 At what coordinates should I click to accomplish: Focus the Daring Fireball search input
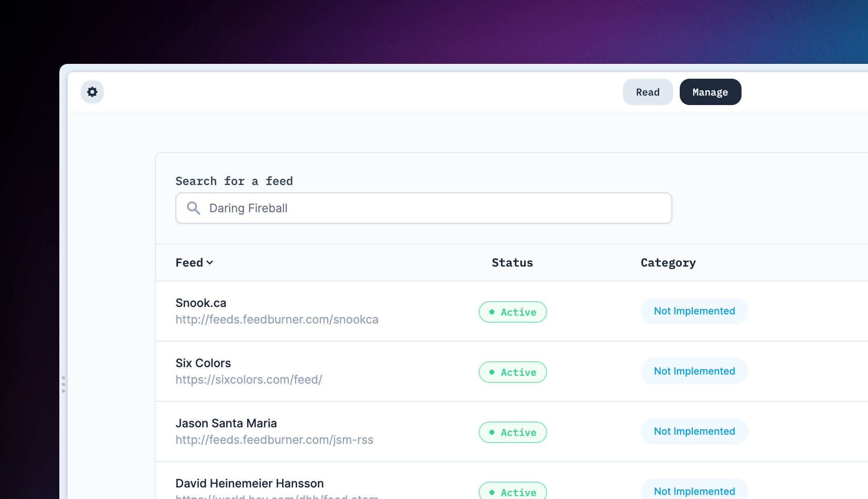pos(423,208)
